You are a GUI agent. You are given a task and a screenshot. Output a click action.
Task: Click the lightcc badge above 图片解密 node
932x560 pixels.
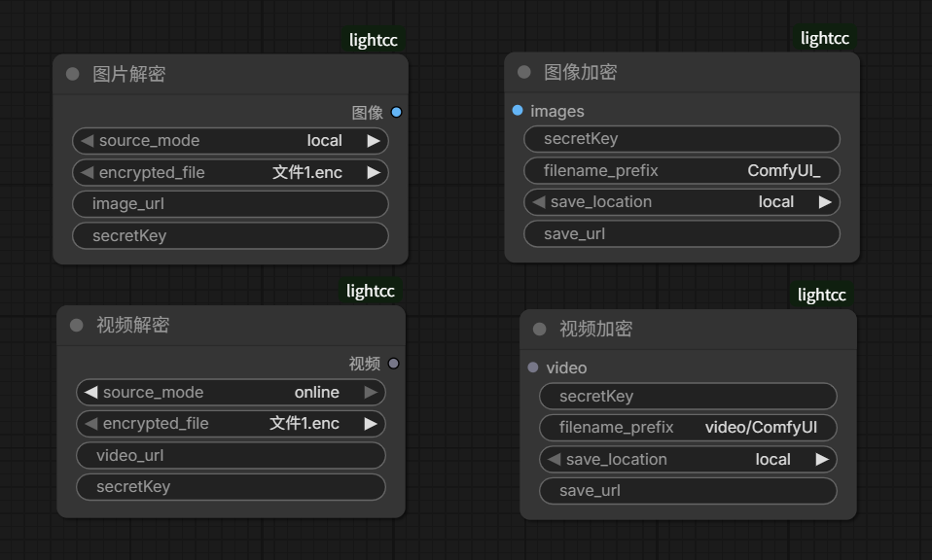[x=374, y=40]
